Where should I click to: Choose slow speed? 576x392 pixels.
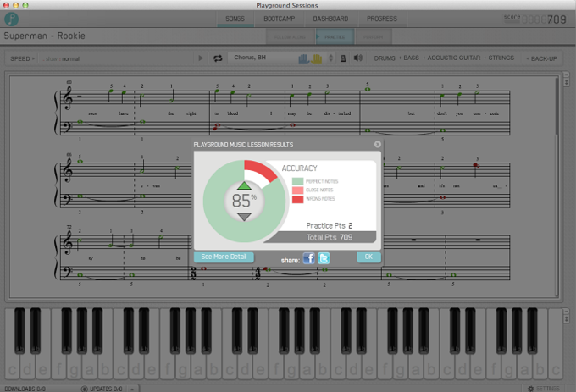click(x=52, y=58)
